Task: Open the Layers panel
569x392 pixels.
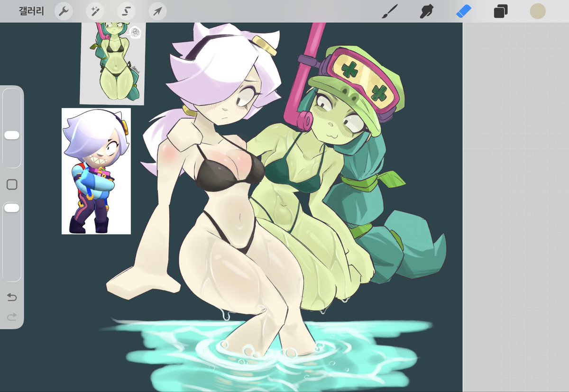Action: pos(501,11)
